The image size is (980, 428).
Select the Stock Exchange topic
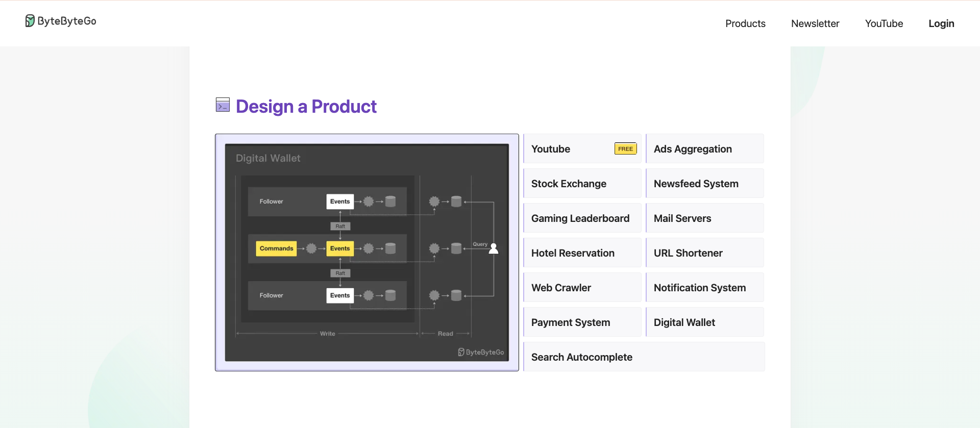coord(582,184)
